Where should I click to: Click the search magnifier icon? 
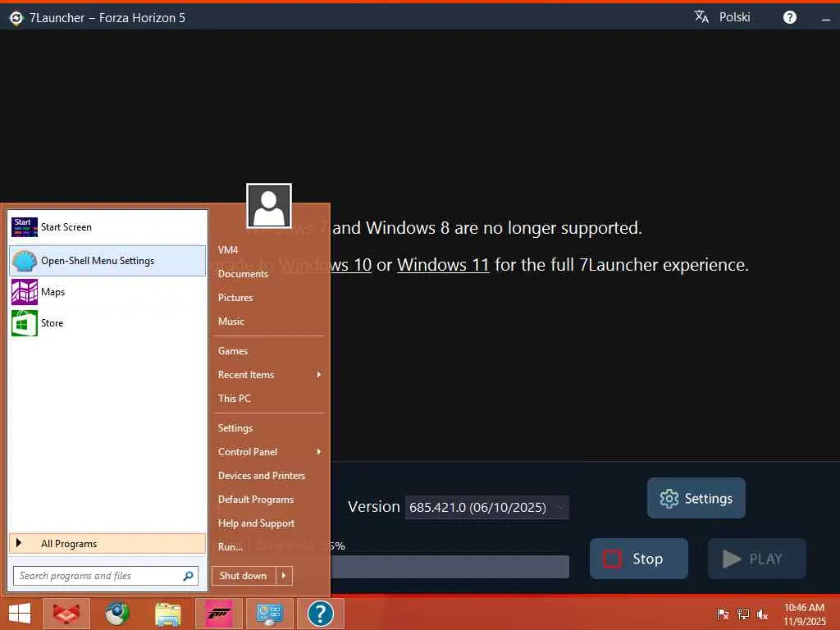188,576
